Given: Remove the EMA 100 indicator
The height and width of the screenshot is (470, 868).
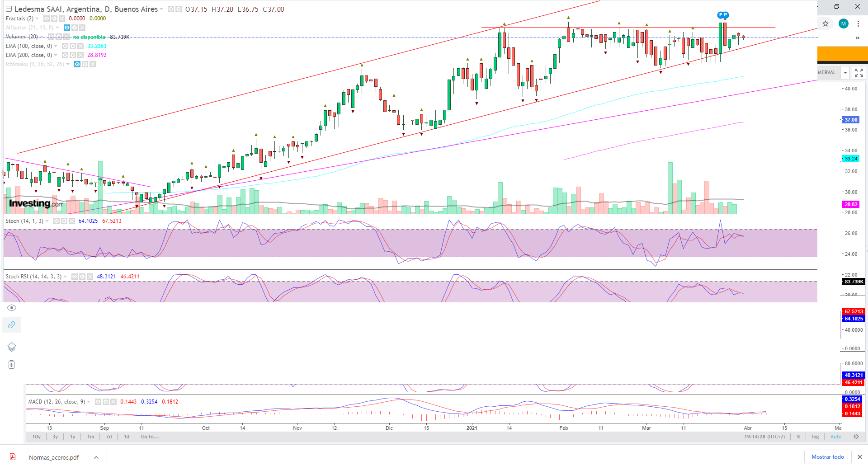Looking at the screenshot, I should pyautogui.click(x=80, y=46).
